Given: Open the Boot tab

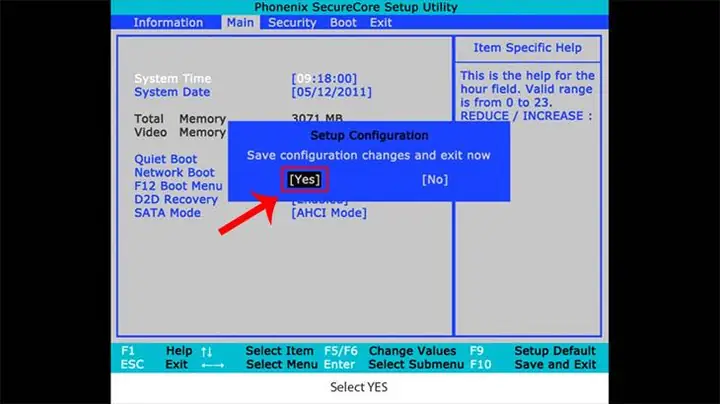Looking at the screenshot, I should coord(343,22).
